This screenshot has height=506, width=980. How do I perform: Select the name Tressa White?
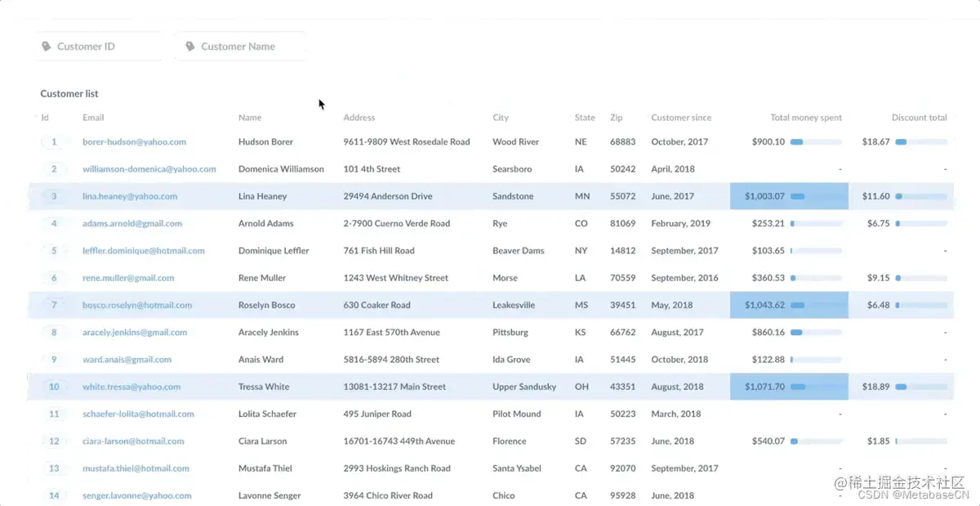coord(264,387)
